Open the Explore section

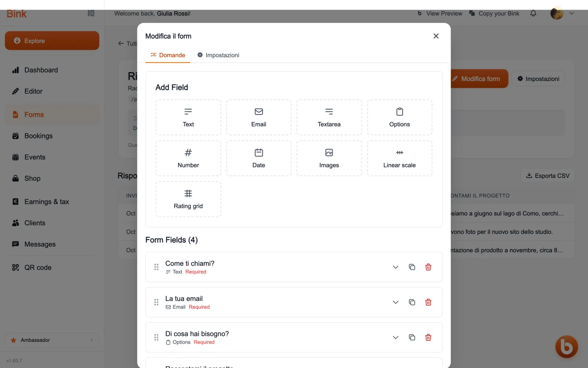[x=52, y=40]
